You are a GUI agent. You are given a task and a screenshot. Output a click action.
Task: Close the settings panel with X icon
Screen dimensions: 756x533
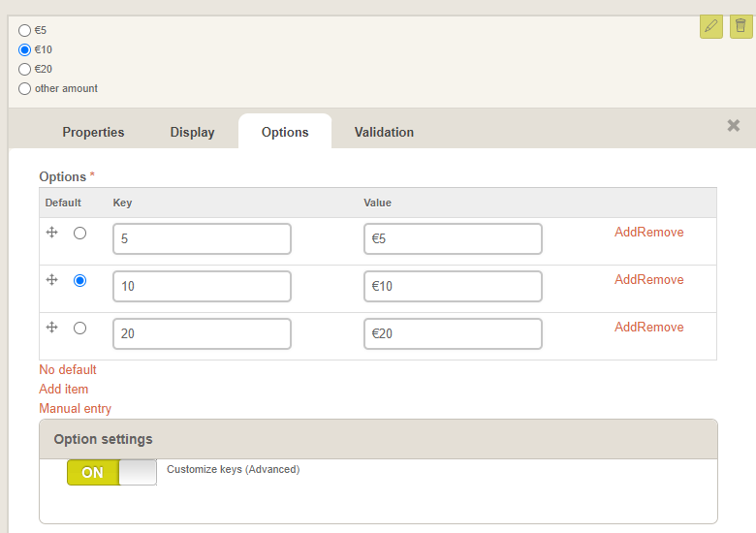[734, 126]
